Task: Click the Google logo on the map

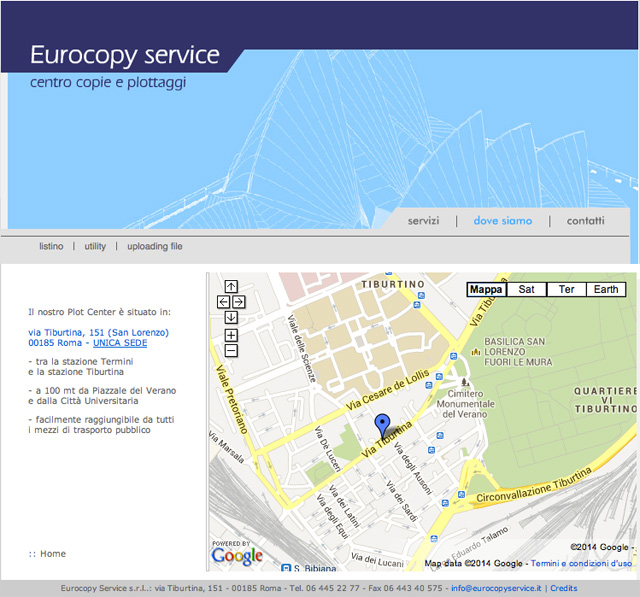Action: (237, 556)
